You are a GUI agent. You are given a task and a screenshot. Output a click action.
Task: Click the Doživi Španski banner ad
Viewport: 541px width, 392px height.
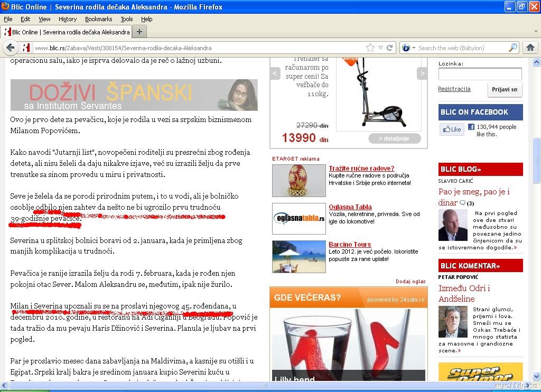tap(134, 95)
